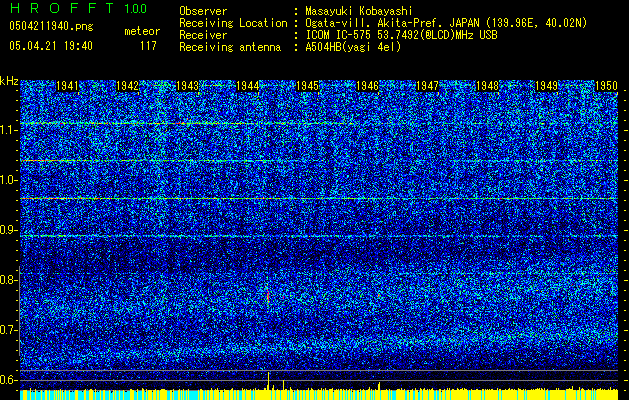Click the 1.1 frequency axis label

[x=7, y=130]
